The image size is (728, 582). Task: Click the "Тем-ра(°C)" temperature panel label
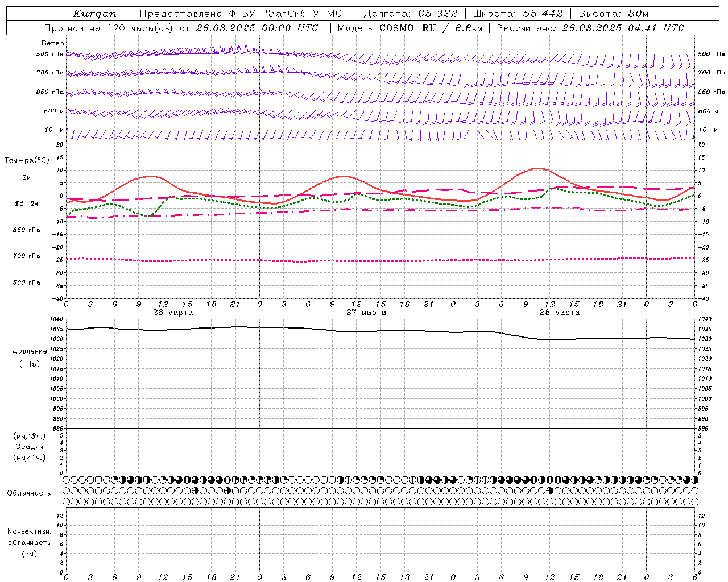click(x=27, y=161)
